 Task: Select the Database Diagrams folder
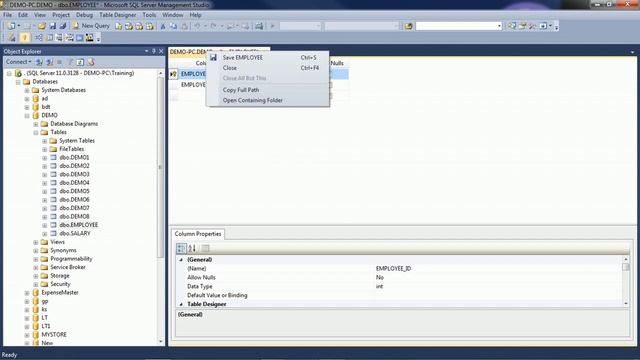[x=74, y=124]
